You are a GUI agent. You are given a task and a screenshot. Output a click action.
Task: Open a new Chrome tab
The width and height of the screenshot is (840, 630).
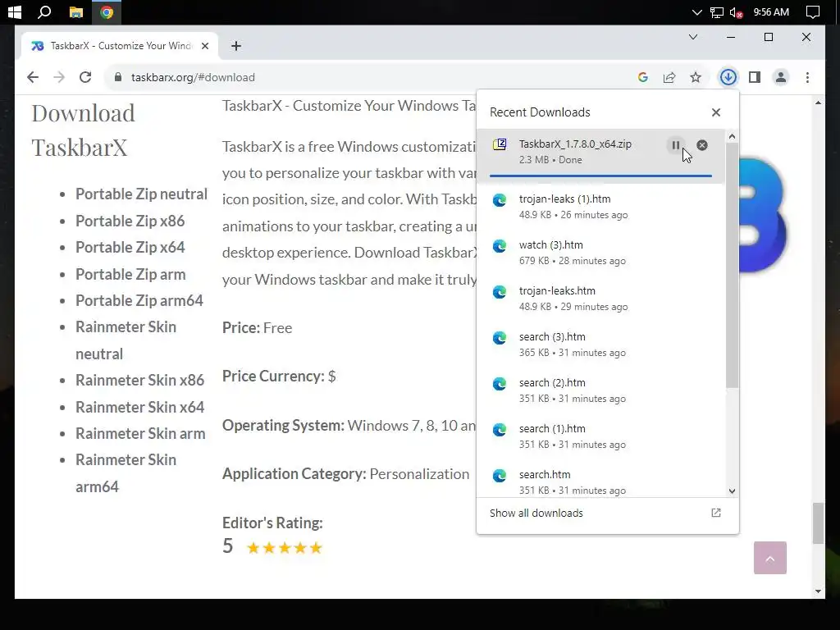pyautogui.click(x=235, y=46)
